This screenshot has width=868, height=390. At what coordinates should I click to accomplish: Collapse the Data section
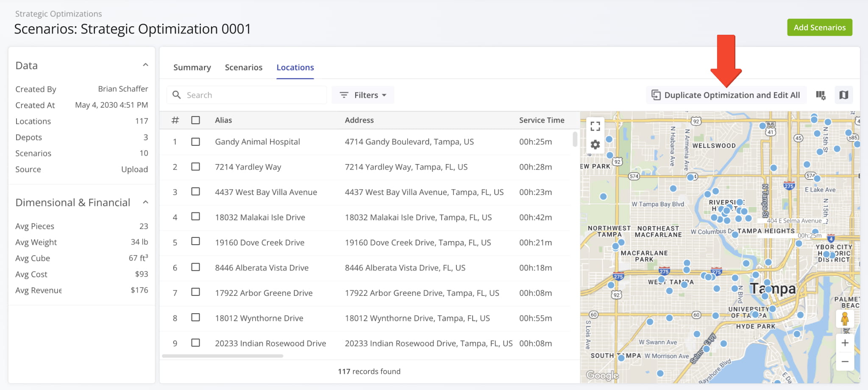point(145,65)
